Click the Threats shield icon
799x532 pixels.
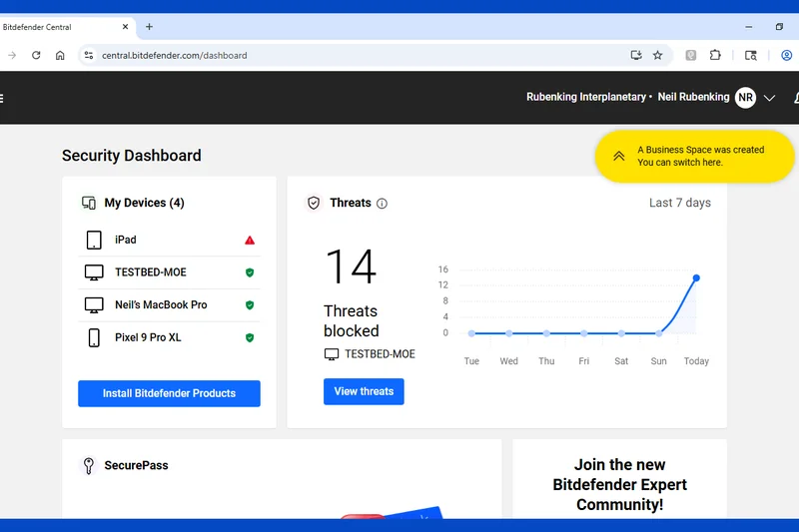pyautogui.click(x=314, y=204)
